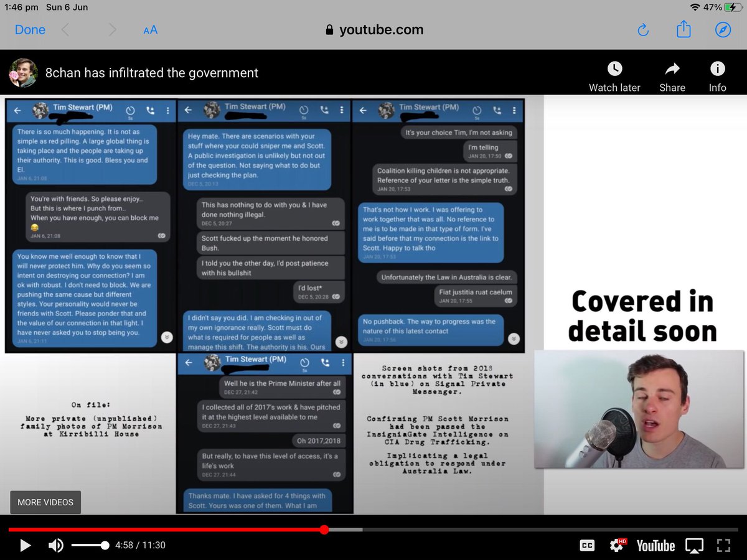
Task: Open the HD settings gear
Action: point(618,546)
